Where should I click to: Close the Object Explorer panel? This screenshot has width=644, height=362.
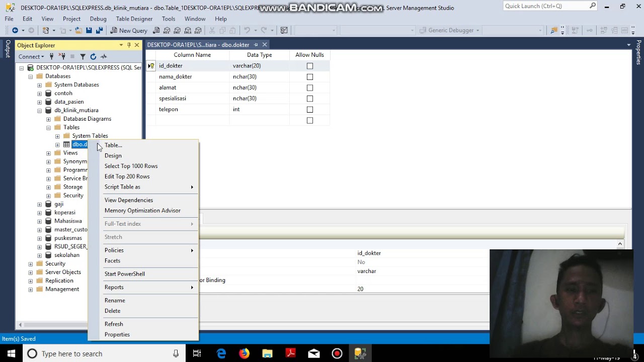[137, 45]
